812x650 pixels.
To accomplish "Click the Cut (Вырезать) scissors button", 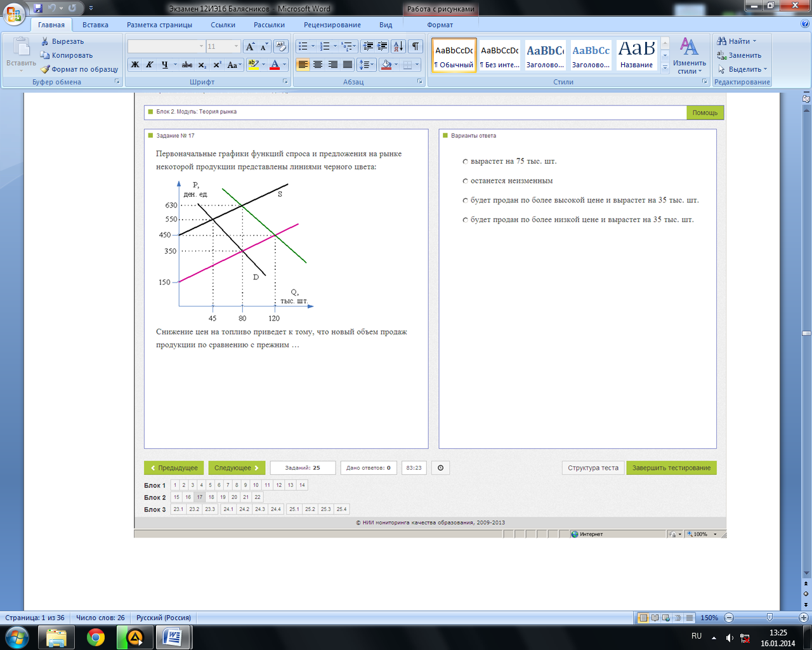I will click(x=62, y=41).
